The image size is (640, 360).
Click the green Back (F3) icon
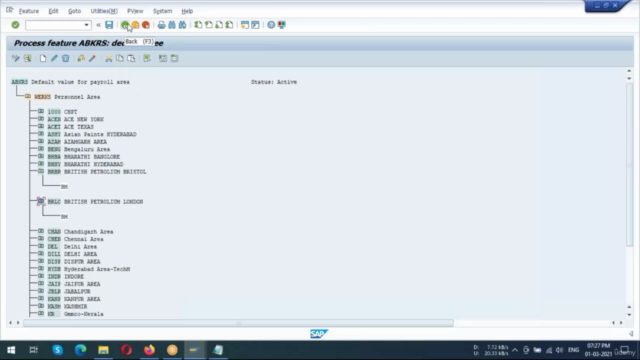125,25
